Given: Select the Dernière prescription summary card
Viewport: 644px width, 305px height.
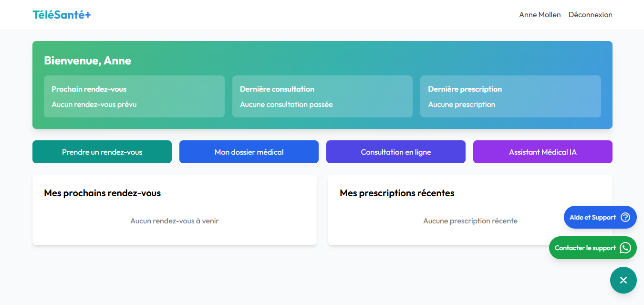Looking at the screenshot, I should [x=510, y=96].
